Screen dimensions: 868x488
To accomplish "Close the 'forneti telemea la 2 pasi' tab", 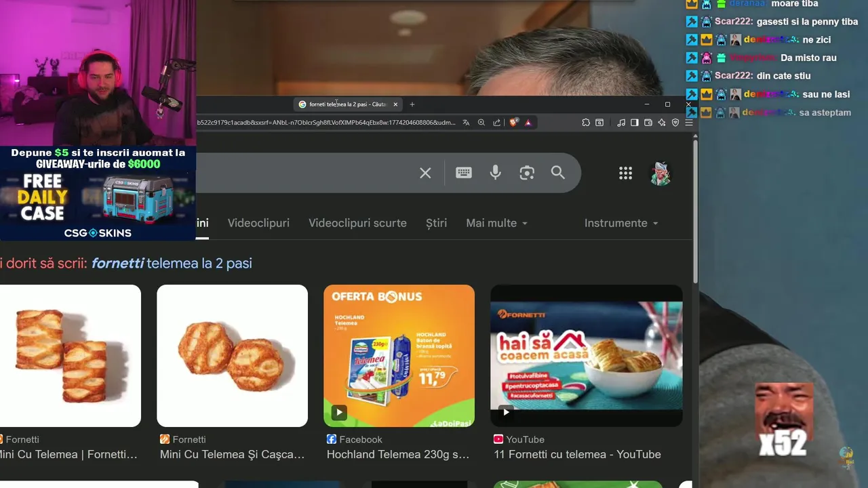I will pos(395,104).
